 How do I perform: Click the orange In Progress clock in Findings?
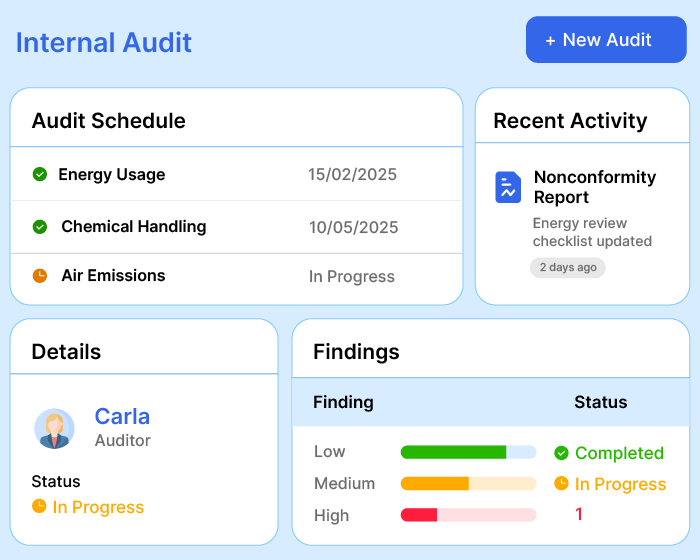561,484
